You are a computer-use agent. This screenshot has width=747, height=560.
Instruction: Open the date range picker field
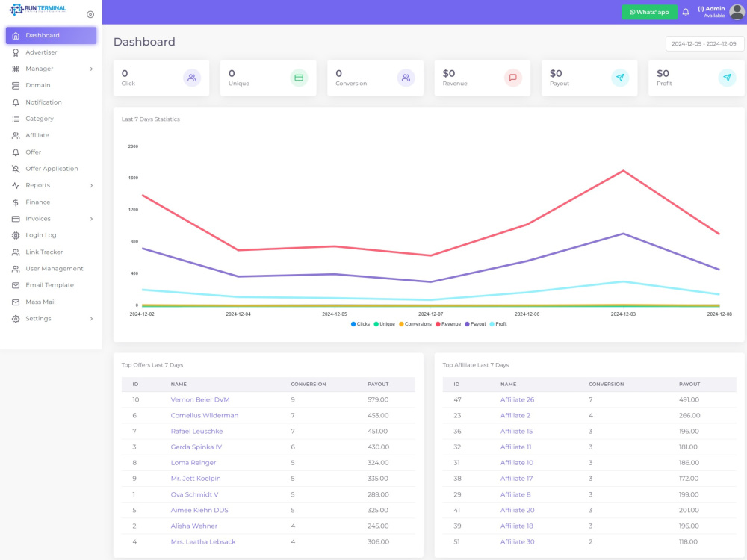pos(704,44)
